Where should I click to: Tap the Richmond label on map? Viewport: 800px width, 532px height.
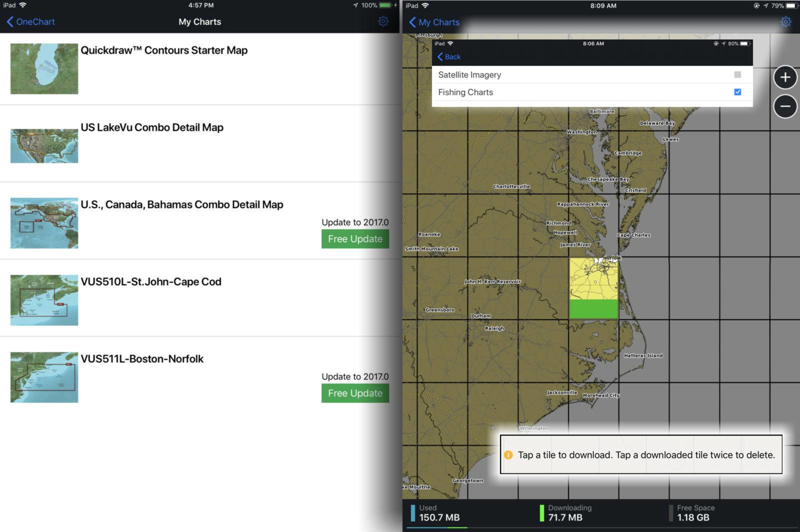click(558, 223)
